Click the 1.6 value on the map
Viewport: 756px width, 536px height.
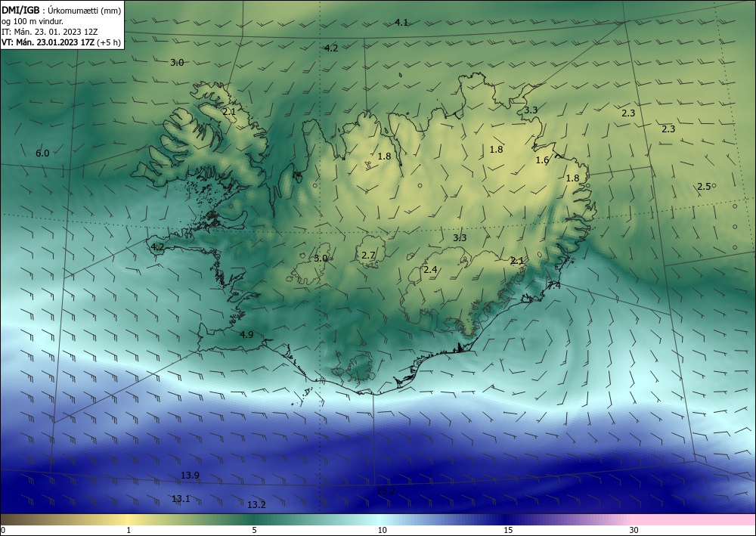(x=542, y=160)
